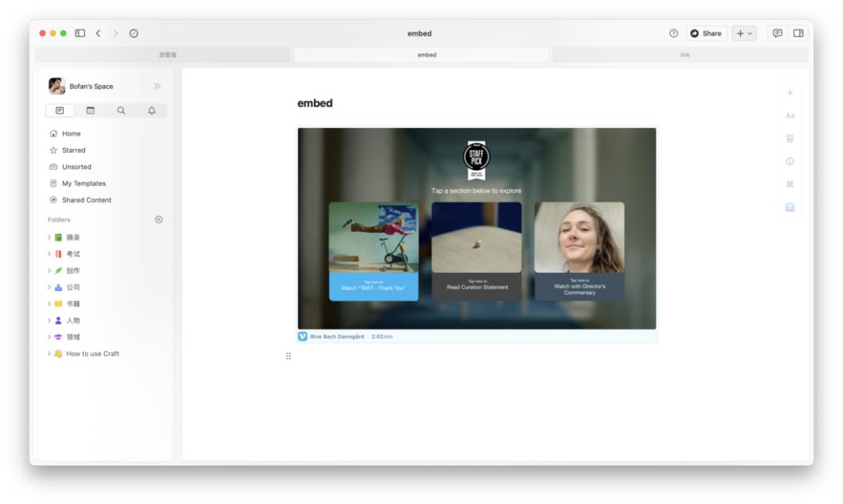Toggle the left sidebar from the title bar
Image resolution: width=843 pixels, height=504 pixels.
pyautogui.click(x=80, y=34)
